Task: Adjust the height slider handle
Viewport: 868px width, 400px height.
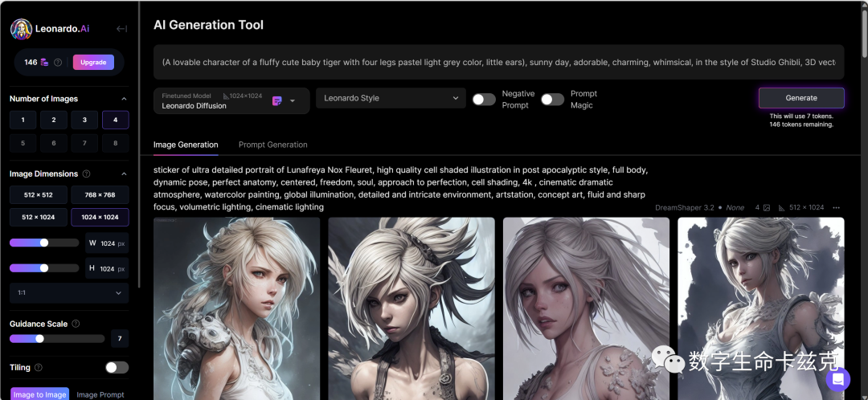Action: (x=43, y=268)
